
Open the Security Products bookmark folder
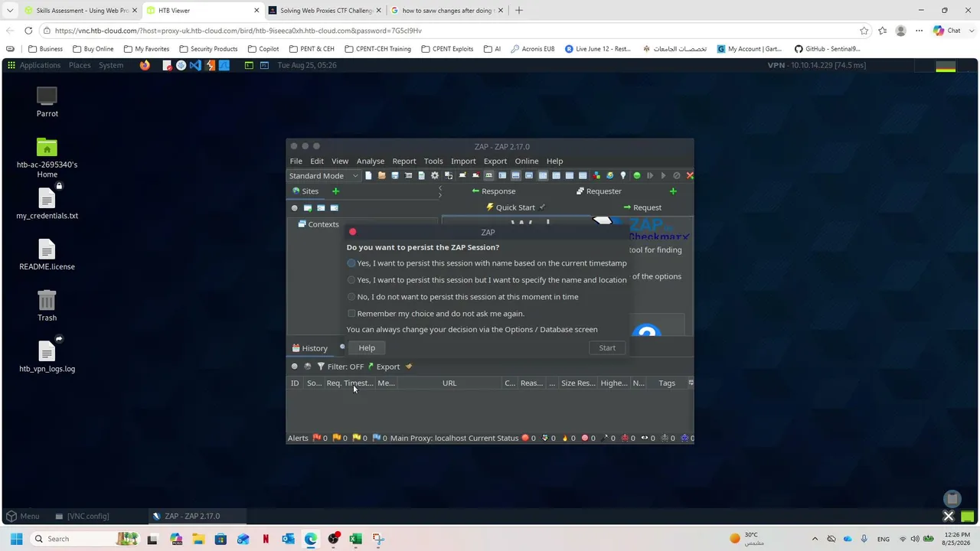208,49
